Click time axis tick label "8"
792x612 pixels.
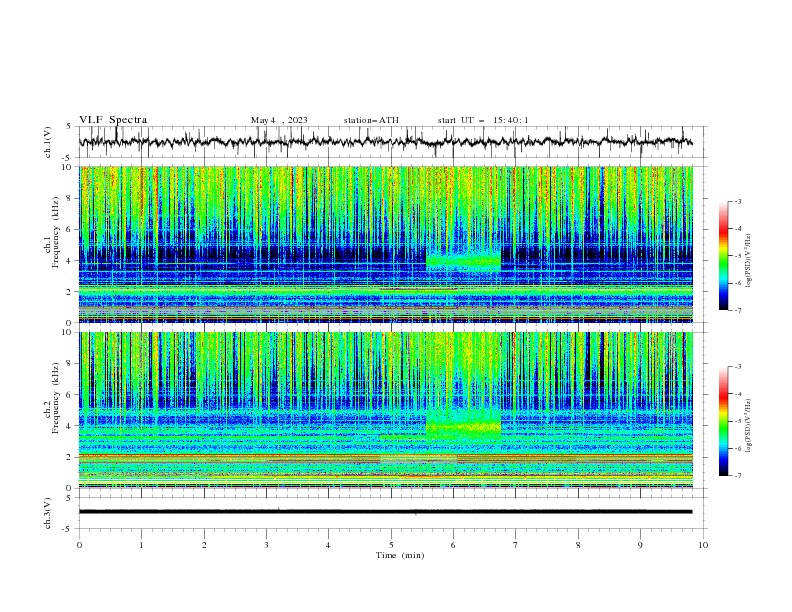(578, 545)
